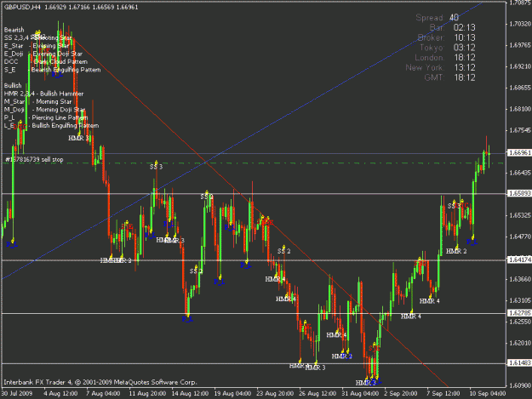The image size is (532, 399).
Task: Click the Interbank FX Trader 4 copyright text
Action: tap(100, 382)
